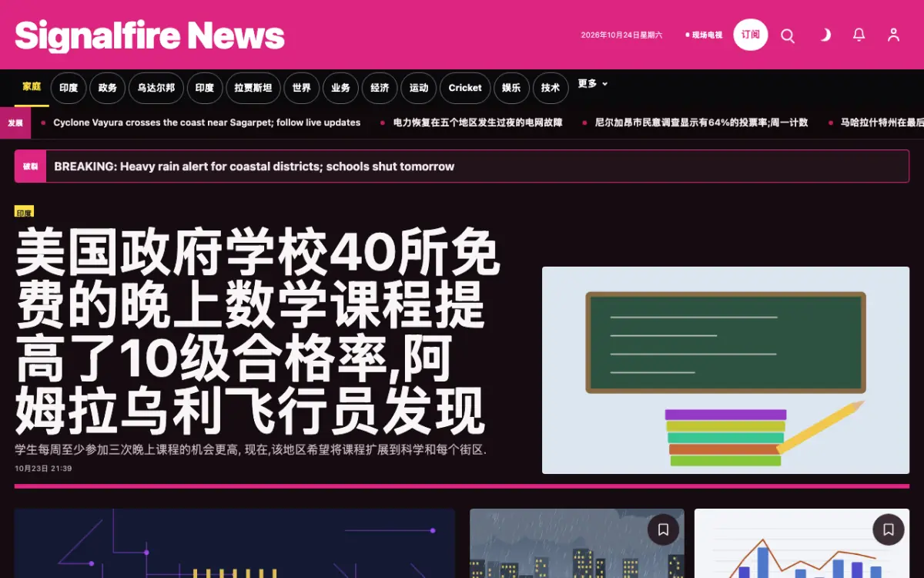Click the 10月23日 21:39 timestamp
Image resolution: width=924 pixels, height=578 pixels.
click(43, 468)
